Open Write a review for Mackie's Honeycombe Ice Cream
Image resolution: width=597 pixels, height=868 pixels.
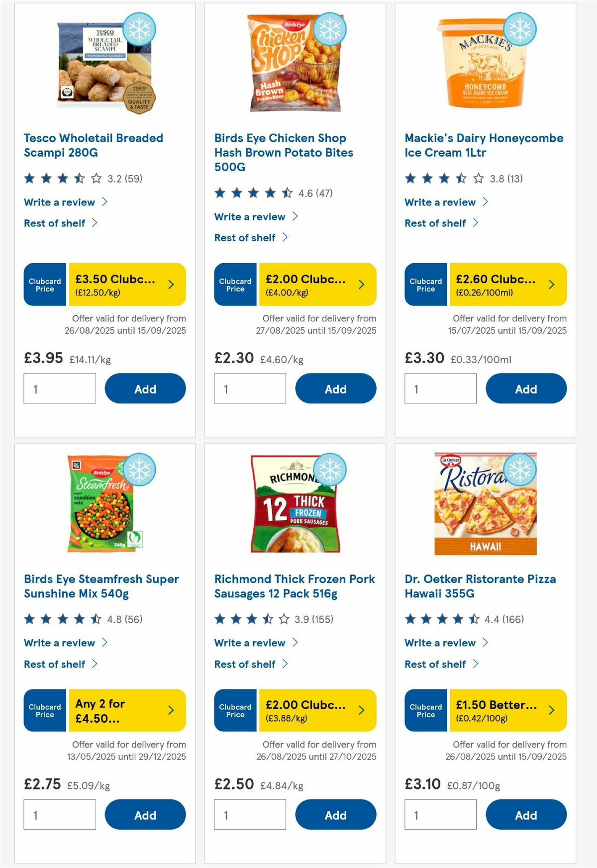tap(440, 202)
